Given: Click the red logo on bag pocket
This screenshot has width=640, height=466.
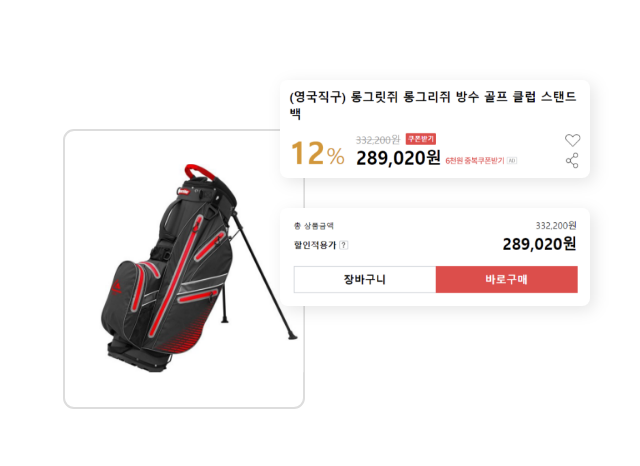Looking at the screenshot, I should point(116,287).
